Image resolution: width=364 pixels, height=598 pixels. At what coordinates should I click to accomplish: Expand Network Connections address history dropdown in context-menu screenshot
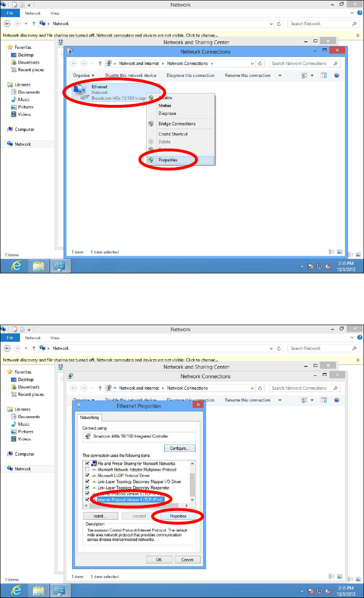click(253, 64)
